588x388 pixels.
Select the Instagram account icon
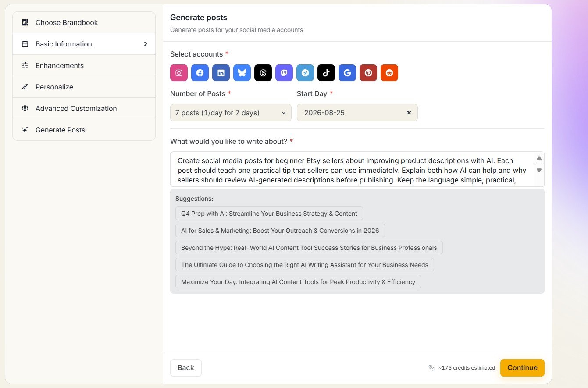(x=179, y=73)
